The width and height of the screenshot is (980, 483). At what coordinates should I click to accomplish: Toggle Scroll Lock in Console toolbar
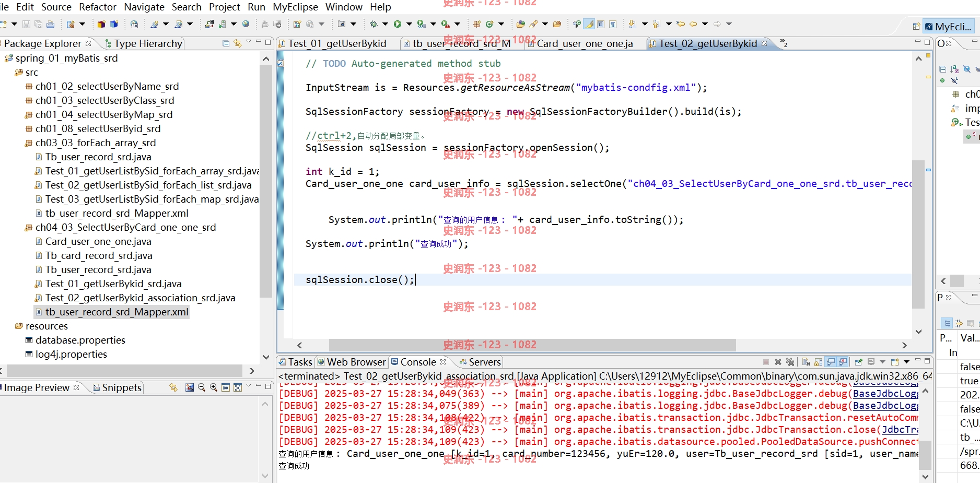[818, 362]
